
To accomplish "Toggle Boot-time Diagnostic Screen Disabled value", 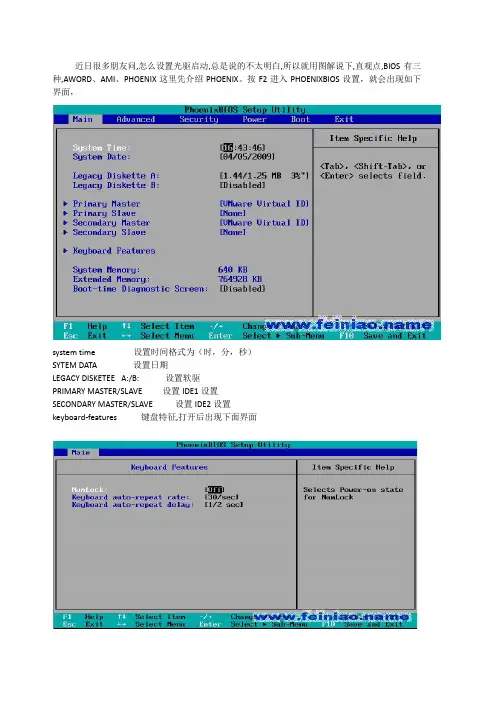I will pyautogui.click(x=242, y=289).
